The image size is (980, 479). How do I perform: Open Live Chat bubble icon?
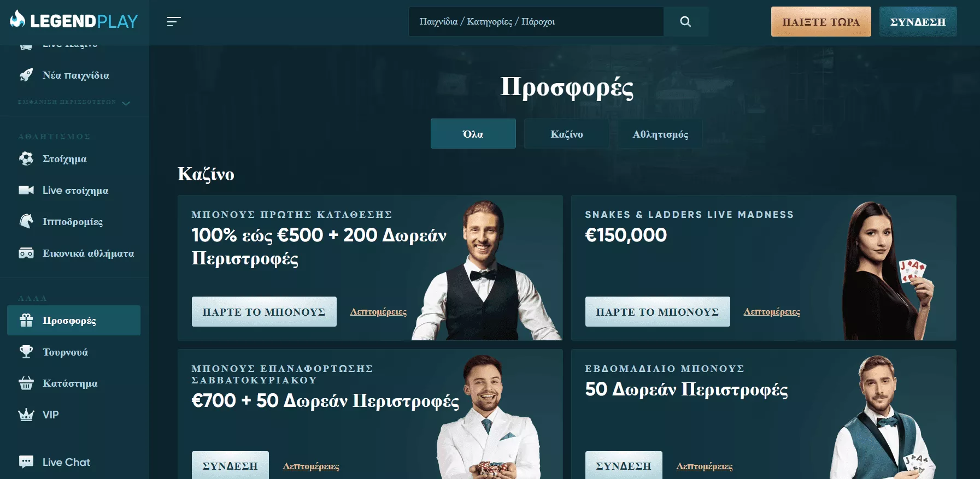(26, 462)
